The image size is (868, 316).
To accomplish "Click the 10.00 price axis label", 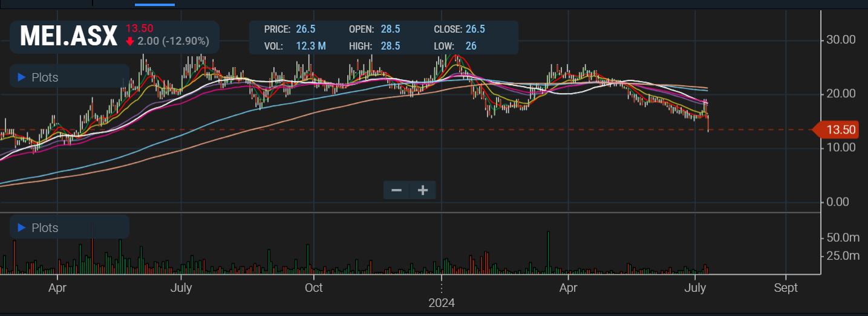I will (841, 147).
